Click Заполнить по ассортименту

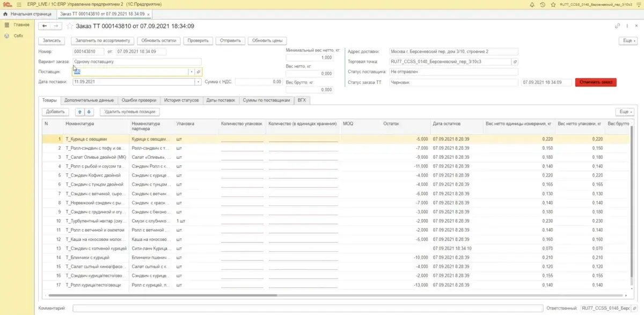103,40
